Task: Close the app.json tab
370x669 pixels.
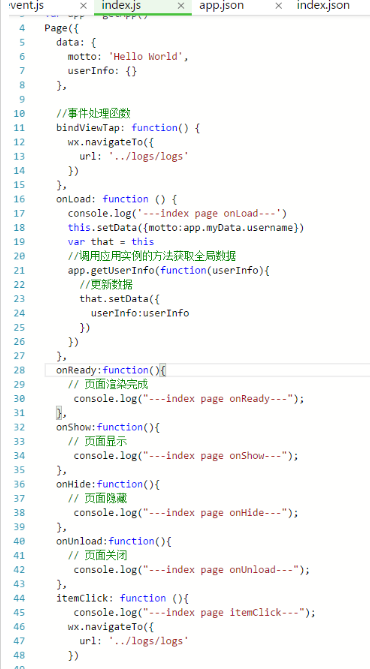Action: (x=279, y=6)
